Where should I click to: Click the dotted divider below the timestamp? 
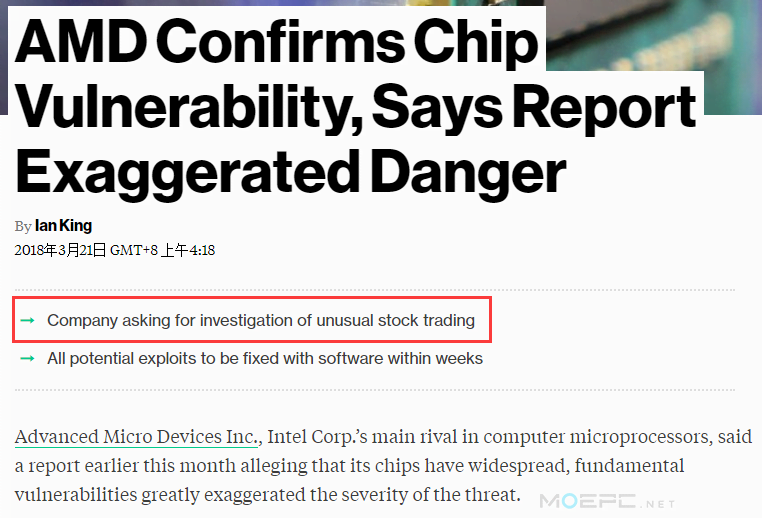pyautogui.click(x=374, y=290)
